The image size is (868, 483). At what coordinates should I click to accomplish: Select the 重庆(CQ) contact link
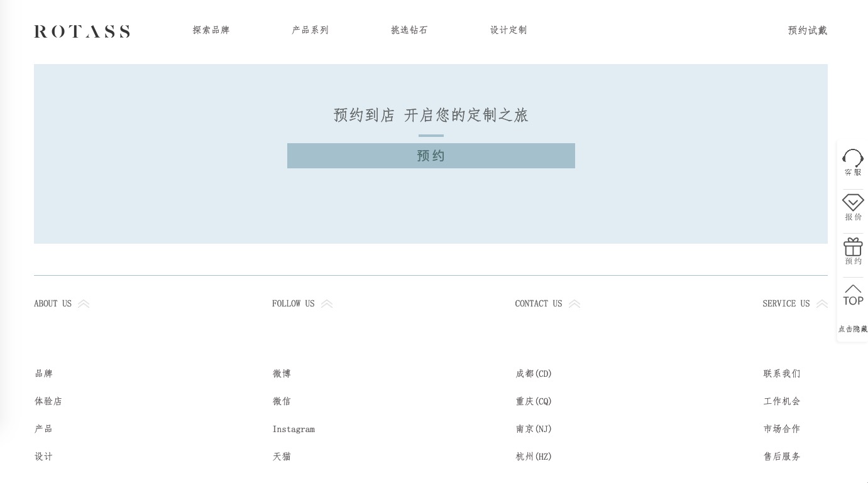[x=534, y=401]
